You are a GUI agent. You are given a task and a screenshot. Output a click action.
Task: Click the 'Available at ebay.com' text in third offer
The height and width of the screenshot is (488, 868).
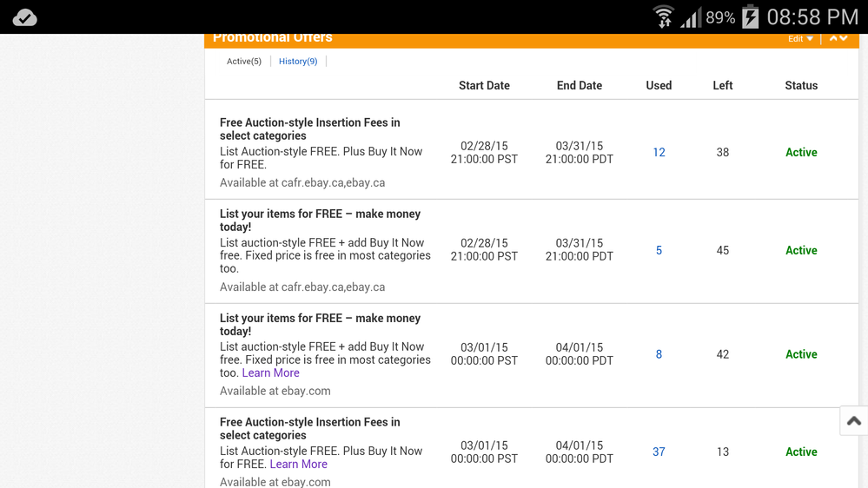[x=275, y=391]
